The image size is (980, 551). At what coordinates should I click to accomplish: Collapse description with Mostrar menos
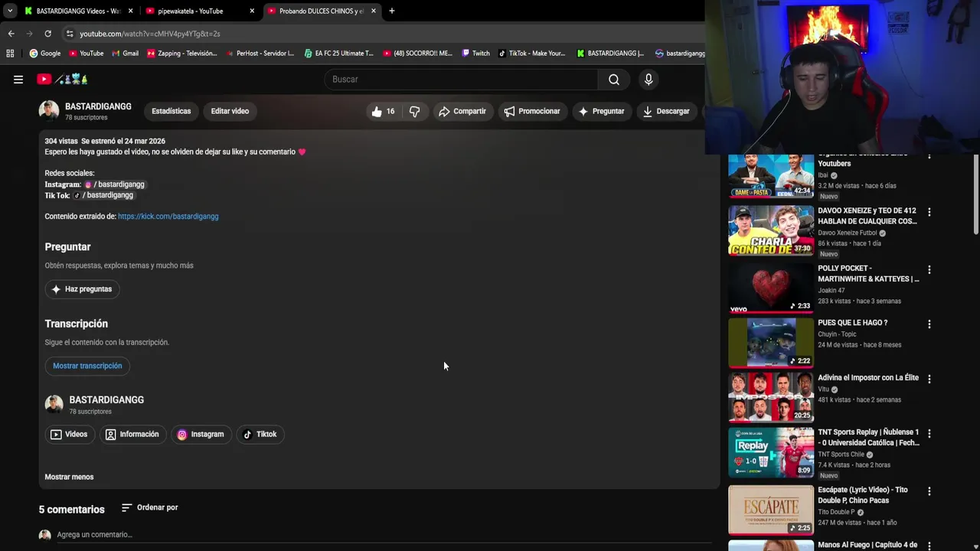click(69, 477)
